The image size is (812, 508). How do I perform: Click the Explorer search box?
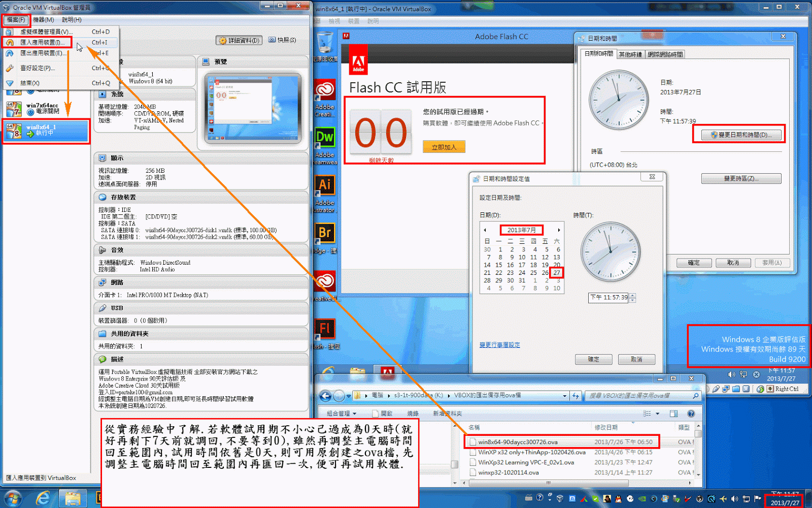[x=643, y=396]
